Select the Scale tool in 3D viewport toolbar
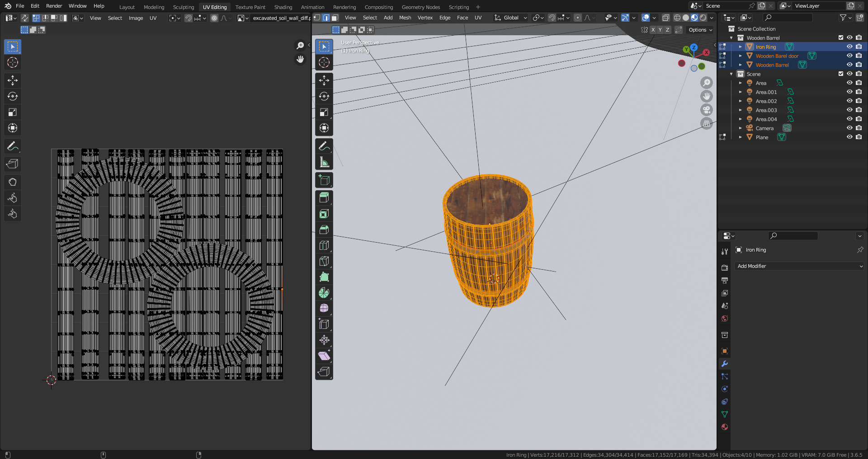 [x=324, y=112]
